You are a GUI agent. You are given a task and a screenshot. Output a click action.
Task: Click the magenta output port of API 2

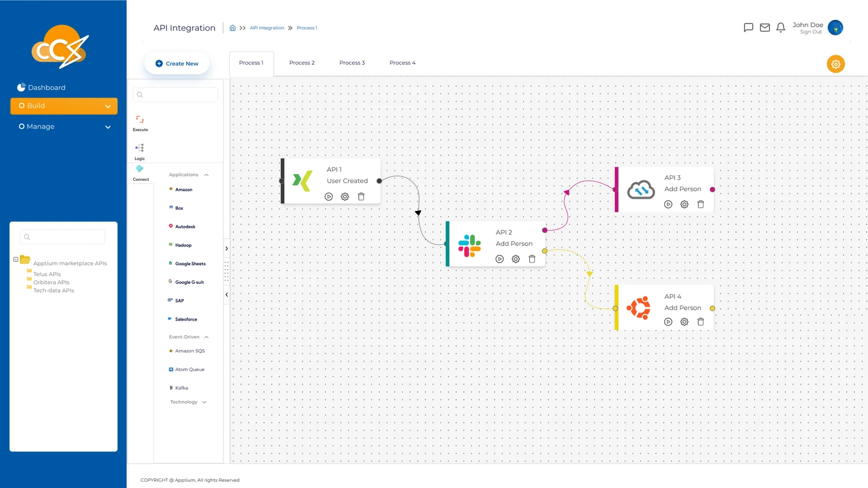[545, 230]
